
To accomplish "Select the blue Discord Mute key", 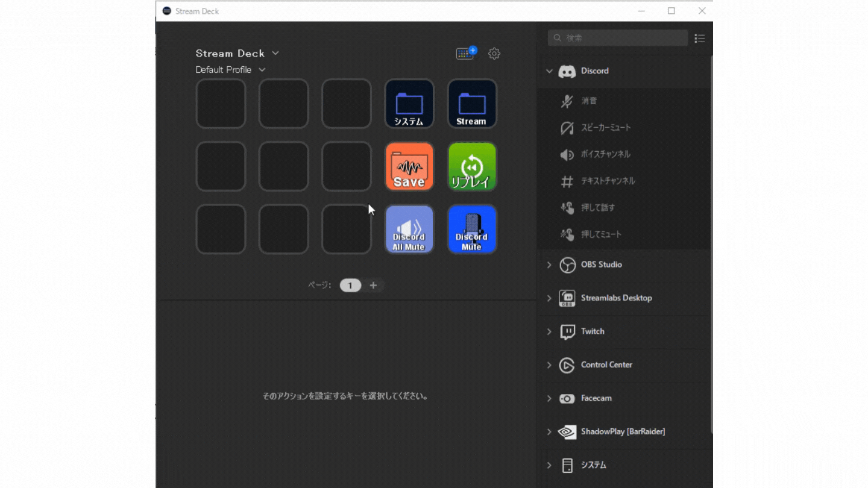I will coord(472,229).
